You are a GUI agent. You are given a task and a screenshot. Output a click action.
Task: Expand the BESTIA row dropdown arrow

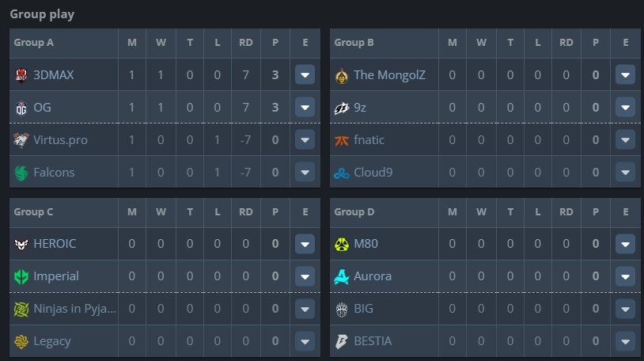(x=625, y=341)
